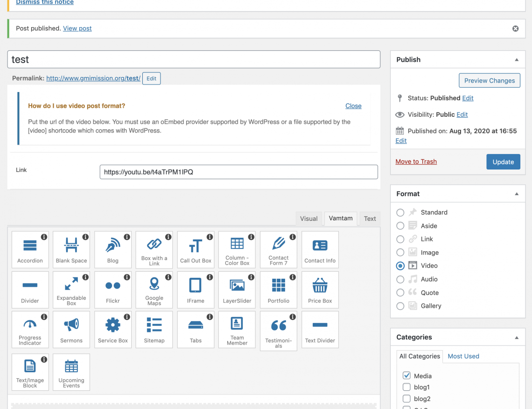Viewport: 532px width, 409px height.
Task: Collapse the Publish panel
Action: [x=517, y=60]
